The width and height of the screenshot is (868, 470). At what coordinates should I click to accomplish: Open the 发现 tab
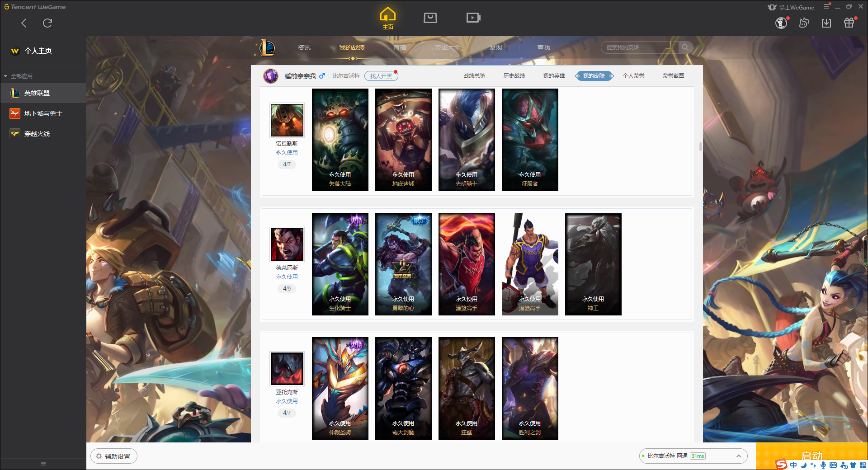pyautogui.click(x=495, y=47)
